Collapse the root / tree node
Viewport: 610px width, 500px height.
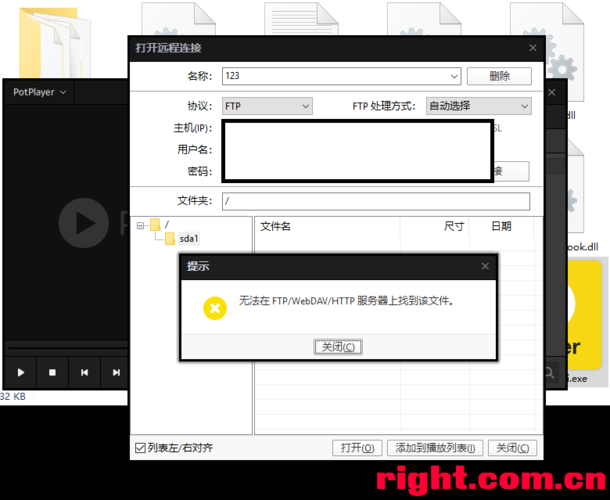(x=140, y=225)
